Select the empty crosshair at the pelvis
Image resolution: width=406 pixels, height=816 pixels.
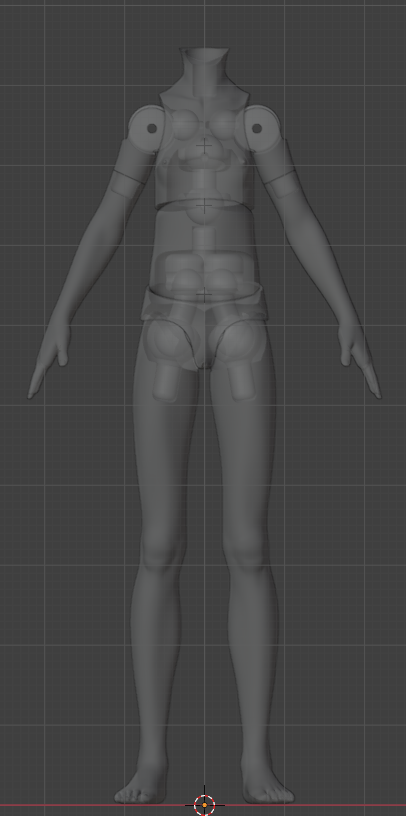204,295
